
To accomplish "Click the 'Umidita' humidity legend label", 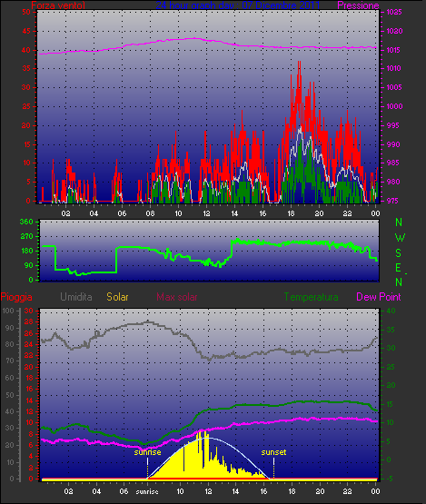I will pos(76,297).
